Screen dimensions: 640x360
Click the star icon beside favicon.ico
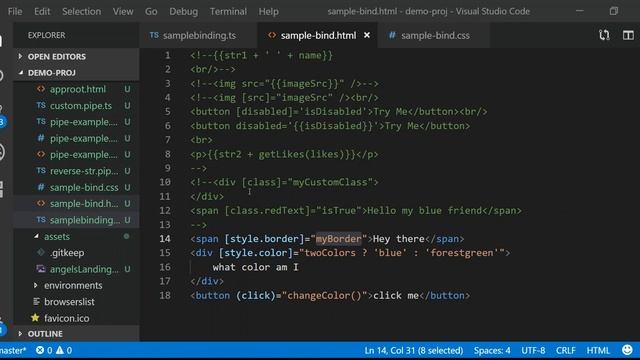pos(35,318)
